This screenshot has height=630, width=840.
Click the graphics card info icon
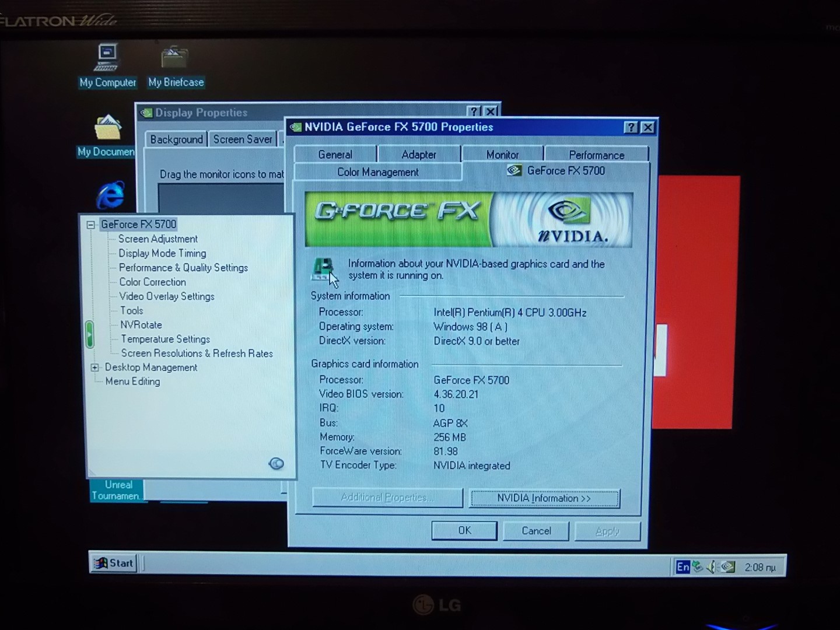coord(323,268)
